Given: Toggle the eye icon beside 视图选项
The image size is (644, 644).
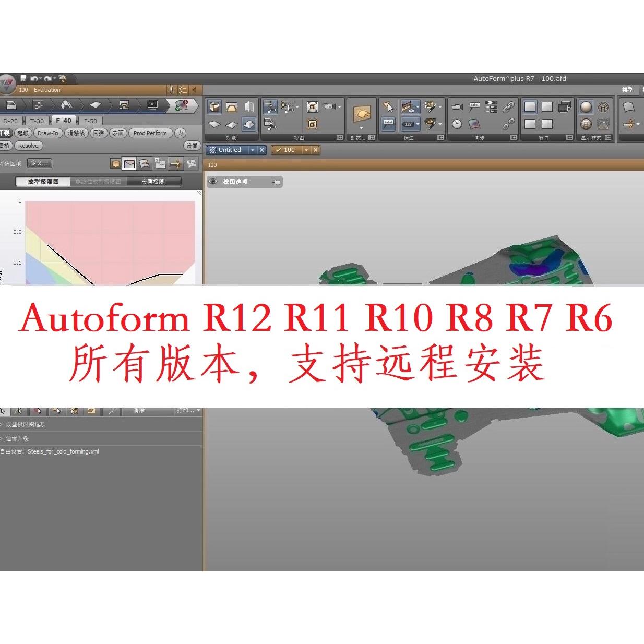Looking at the screenshot, I should point(213,182).
